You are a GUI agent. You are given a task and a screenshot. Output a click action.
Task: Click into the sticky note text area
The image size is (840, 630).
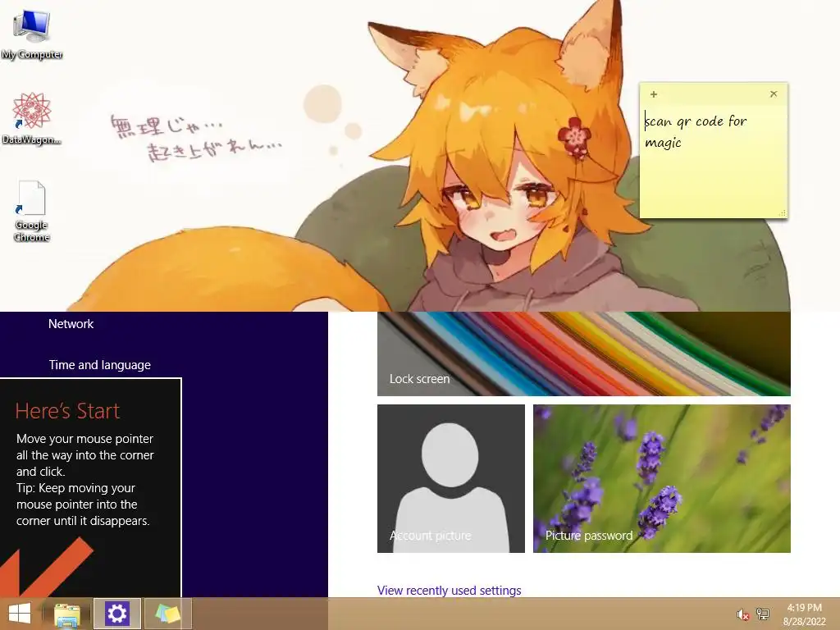714,161
